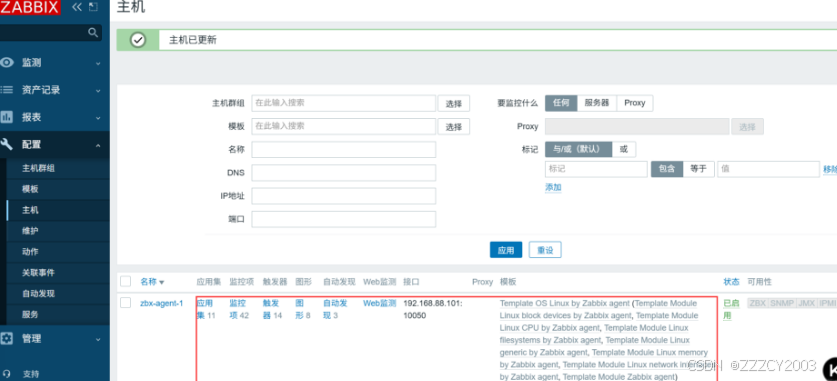Expand the 监测 menu chevron
The image size is (837, 381).
point(98,63)
